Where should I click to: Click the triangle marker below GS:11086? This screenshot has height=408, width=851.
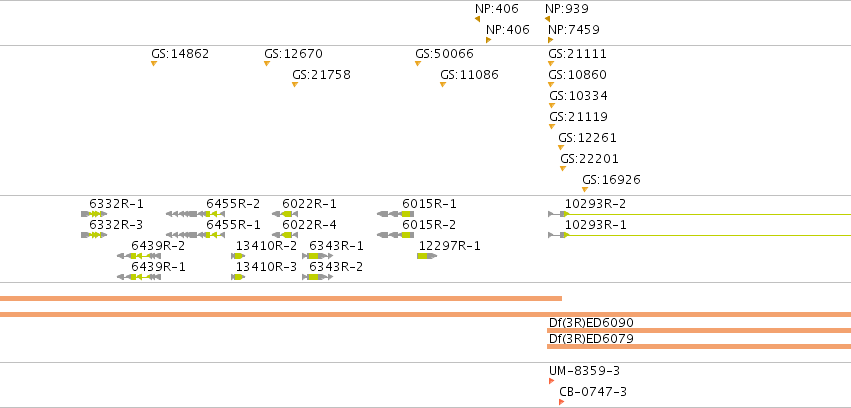pyautogui.click(x=443, y=85)
